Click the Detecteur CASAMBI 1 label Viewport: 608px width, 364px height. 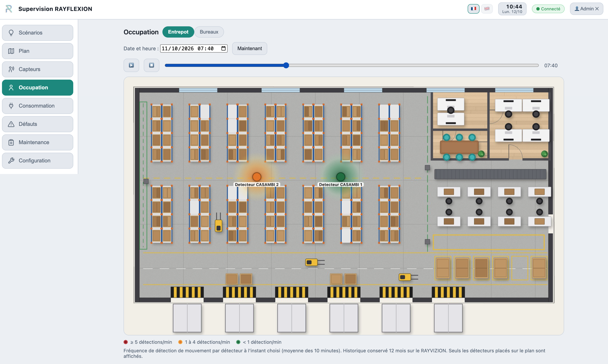(x=340, y=185)
